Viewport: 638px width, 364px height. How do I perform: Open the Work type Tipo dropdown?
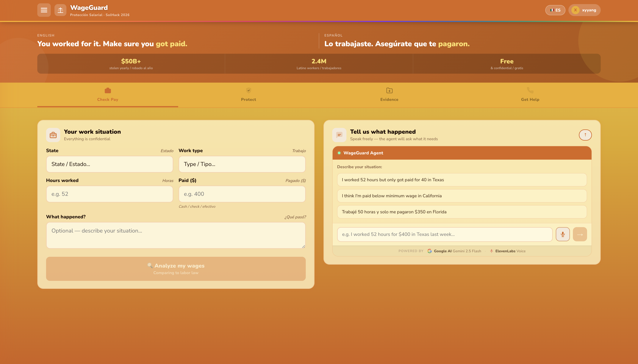[x=242, y=164]
